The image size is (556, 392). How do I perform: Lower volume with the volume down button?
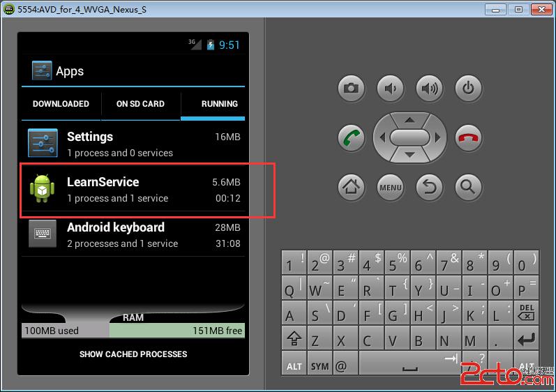pyautogui.click(x=390, y=88)
